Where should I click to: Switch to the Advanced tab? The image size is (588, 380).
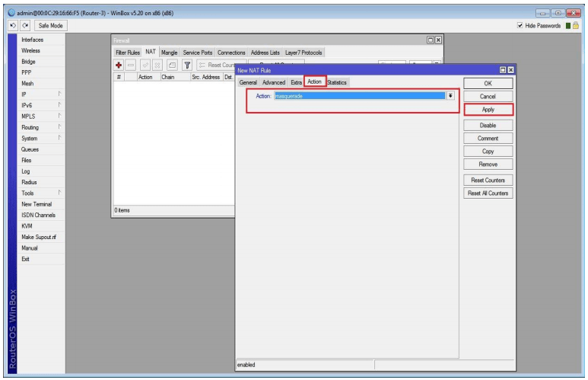pyautogui.click(x=274, y=82)
